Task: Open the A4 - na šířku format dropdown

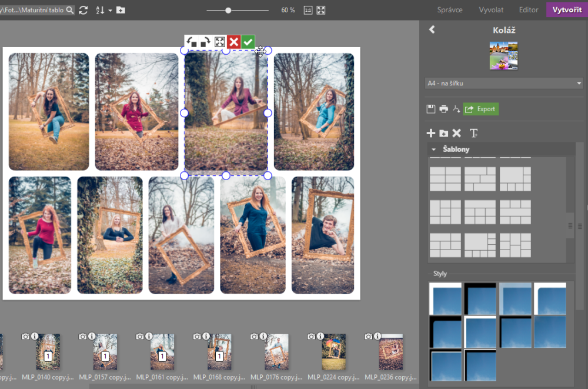Action: 504,84
